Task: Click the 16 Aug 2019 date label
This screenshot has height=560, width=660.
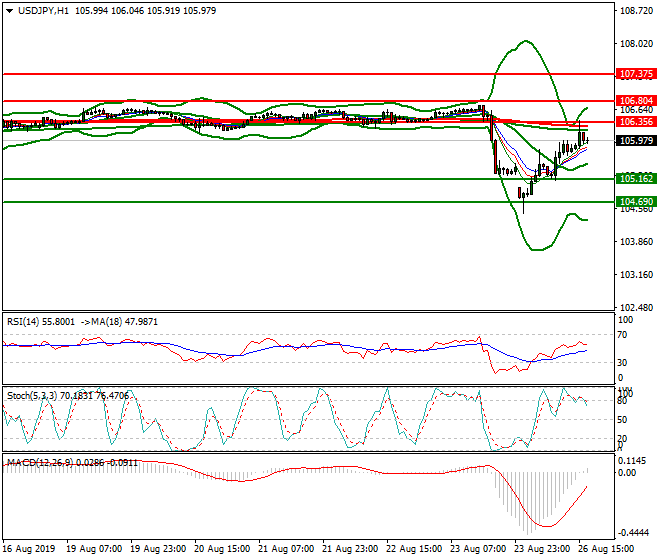Action: point(27,549)
